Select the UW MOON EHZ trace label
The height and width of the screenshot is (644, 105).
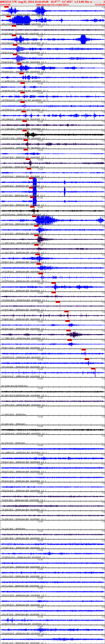24,624
